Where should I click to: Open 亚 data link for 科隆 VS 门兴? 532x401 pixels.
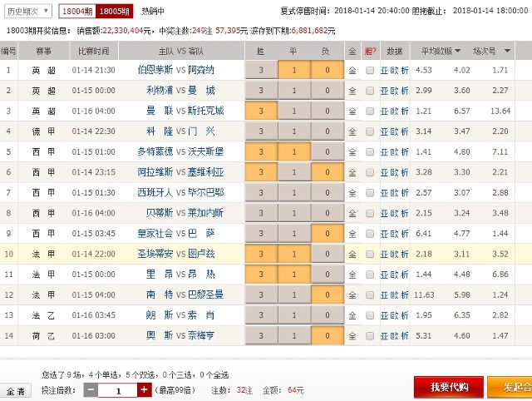point(384,131)
